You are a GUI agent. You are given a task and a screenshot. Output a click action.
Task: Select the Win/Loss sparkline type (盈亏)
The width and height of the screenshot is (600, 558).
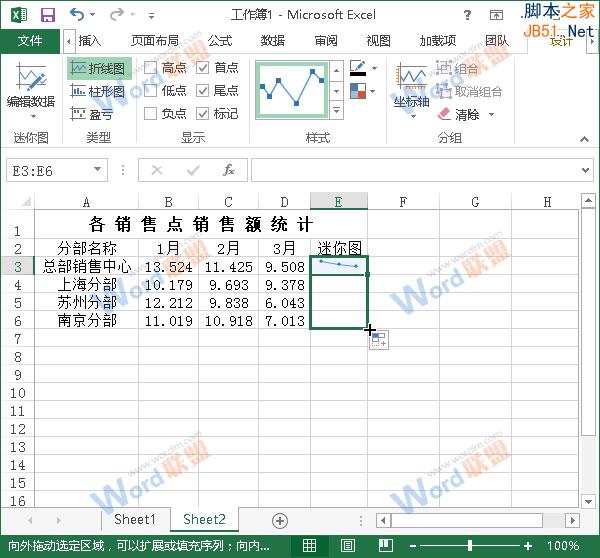click(x=92, y=114)
